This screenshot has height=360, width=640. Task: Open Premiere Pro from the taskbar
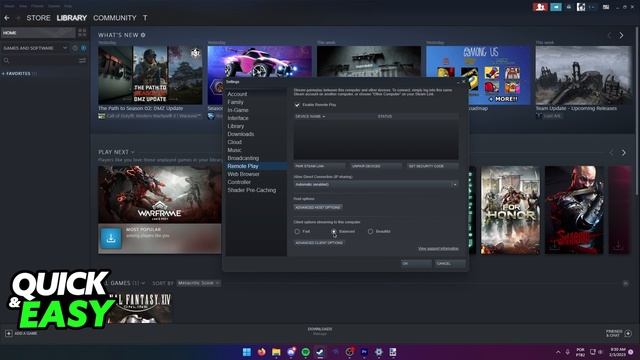click(364, 352)
